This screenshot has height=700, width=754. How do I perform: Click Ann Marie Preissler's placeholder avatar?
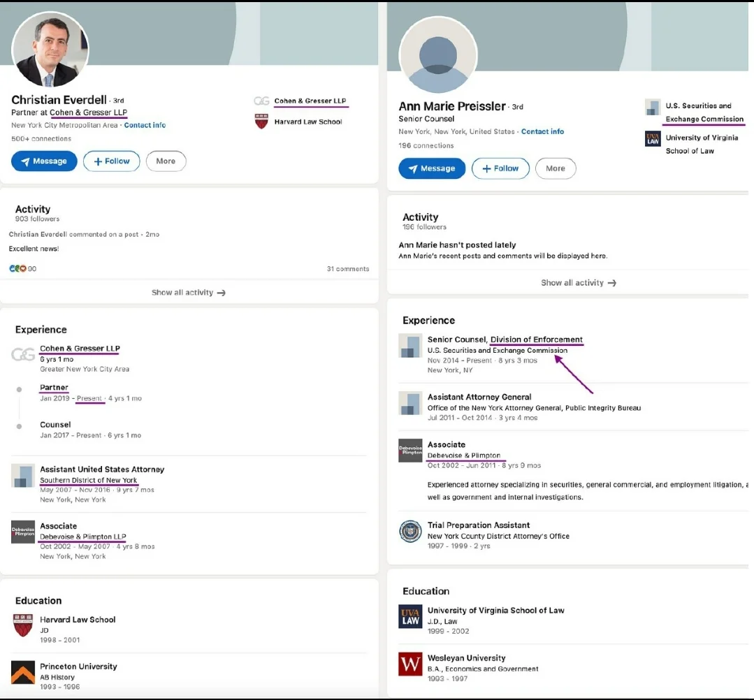click(x=438, y=55)
